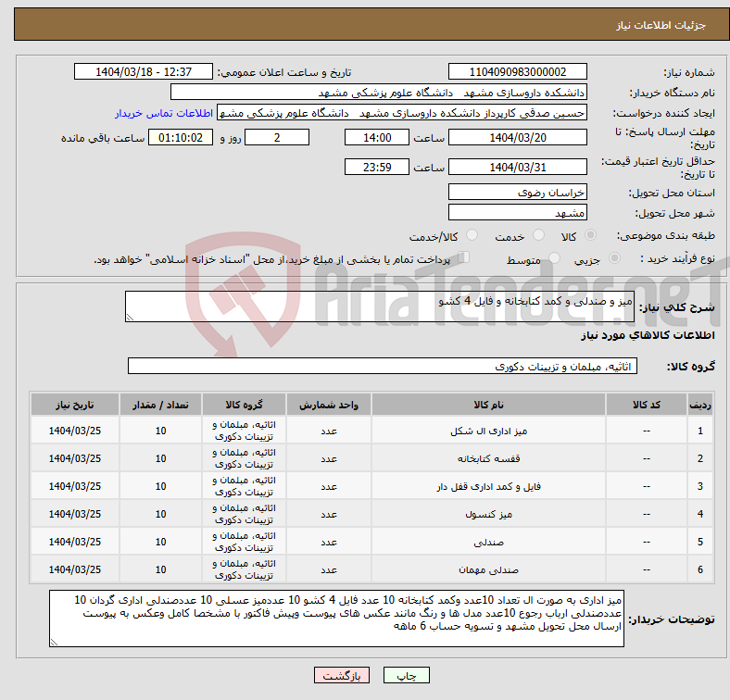Click the need date in صندلی مهمان row
The height and width of the screenshot is (700, 730).
point(75,569)
